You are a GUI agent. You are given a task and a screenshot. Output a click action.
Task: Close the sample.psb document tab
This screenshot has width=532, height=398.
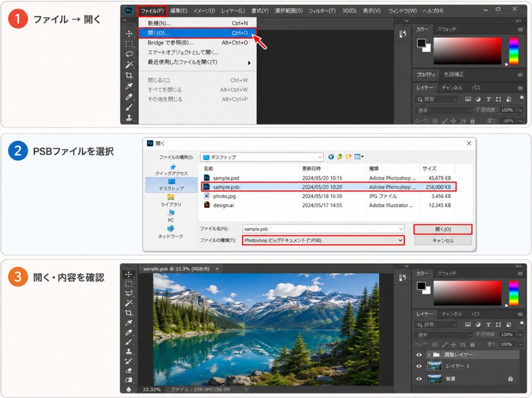click(x=217, y=269)
